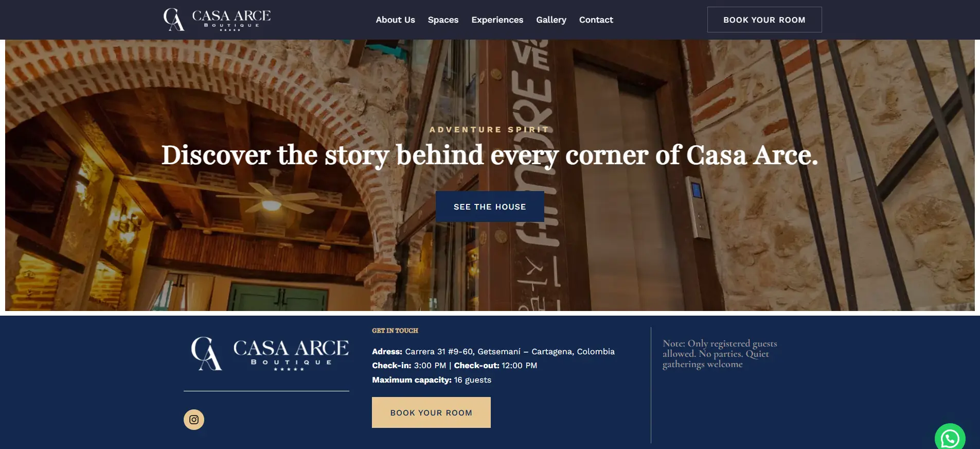Open the Experiences menu link
This screenshot has height=449, width=980.
click(497, 20)
